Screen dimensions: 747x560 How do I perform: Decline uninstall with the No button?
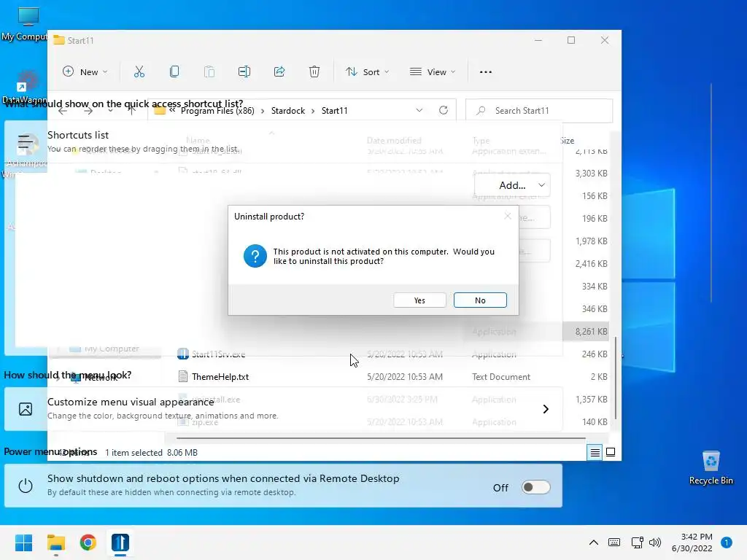pos(480,300)
